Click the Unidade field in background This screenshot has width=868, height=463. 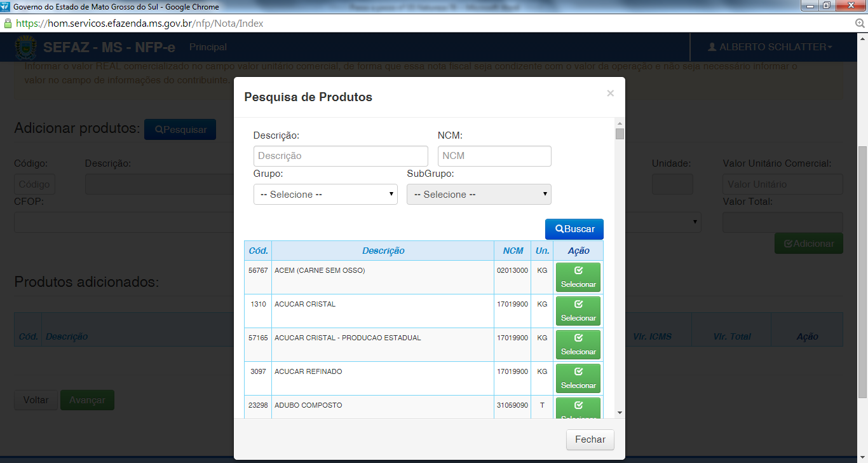pos(672,184)
